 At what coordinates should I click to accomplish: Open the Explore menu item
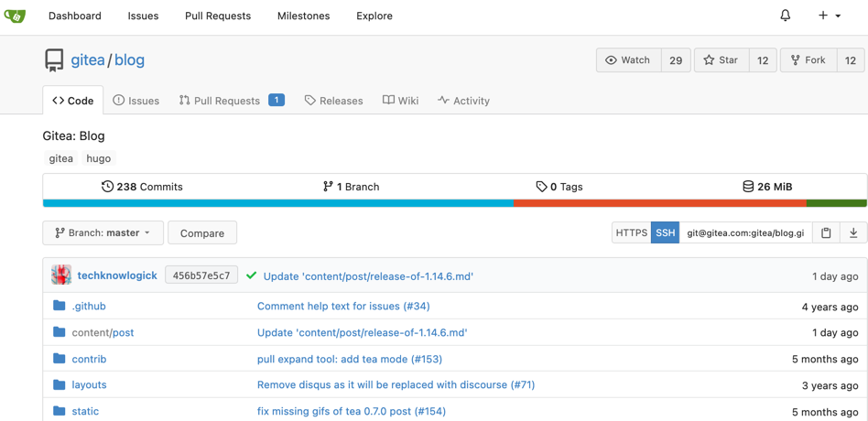point(374,16)
